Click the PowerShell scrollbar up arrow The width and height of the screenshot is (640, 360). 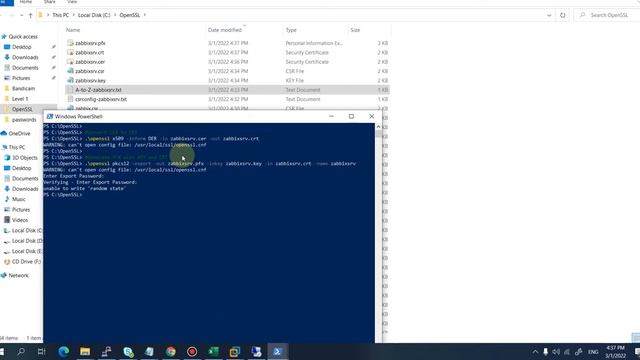pos(378,127)
